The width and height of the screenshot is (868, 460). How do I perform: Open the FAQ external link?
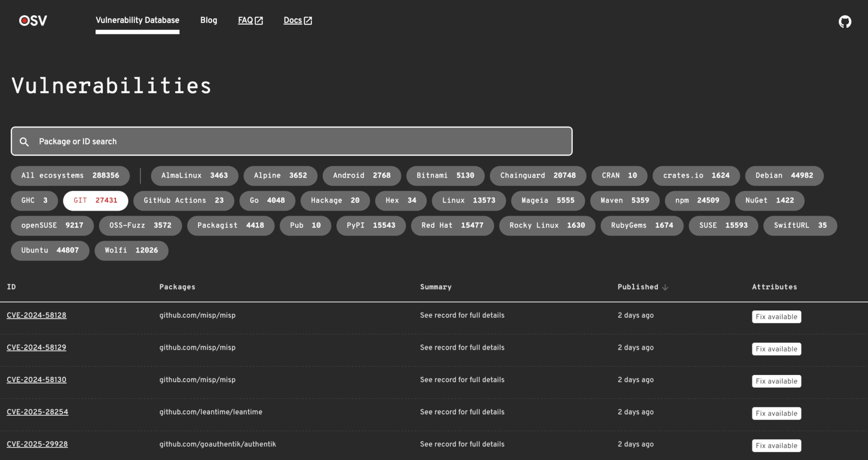point(250,20)
